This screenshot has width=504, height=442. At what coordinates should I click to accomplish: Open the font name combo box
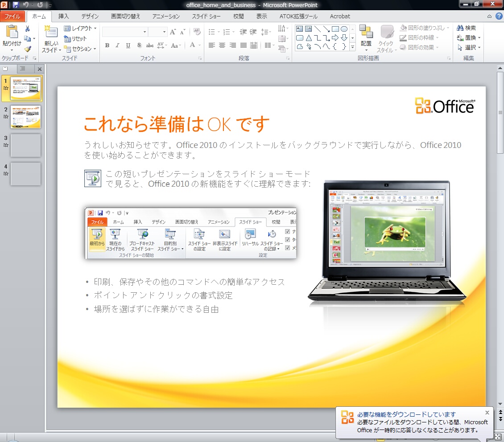[125, 32]
